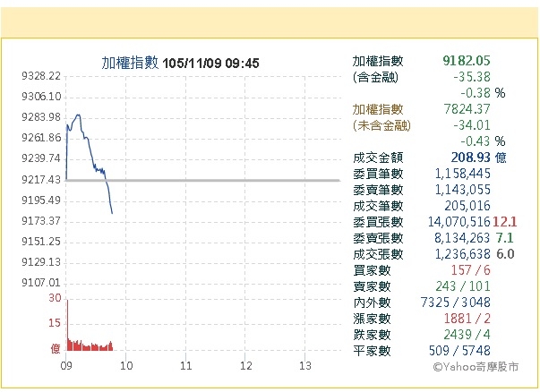Click the y-axis label 9173.37
Viewport: 540px width, 392px height.
(x=41, y=220)
